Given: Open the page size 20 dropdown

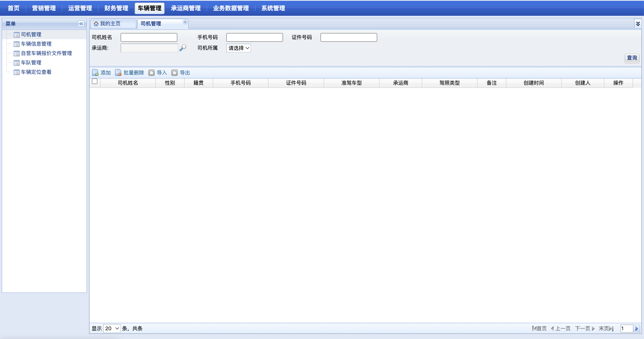Looking at the screenshot, I should pos(112,328).
